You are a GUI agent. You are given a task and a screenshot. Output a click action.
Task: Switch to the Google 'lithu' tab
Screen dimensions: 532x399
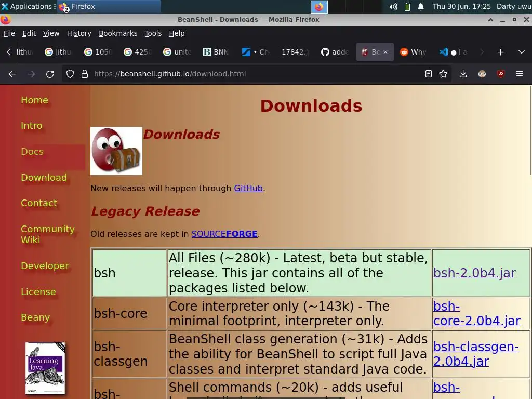(x=59, y=52)
